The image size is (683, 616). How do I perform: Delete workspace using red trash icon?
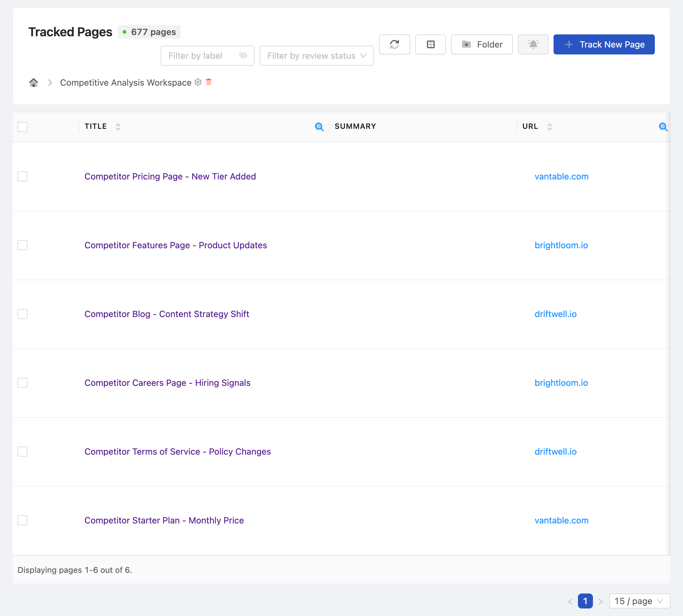click(x=209, y=82)
